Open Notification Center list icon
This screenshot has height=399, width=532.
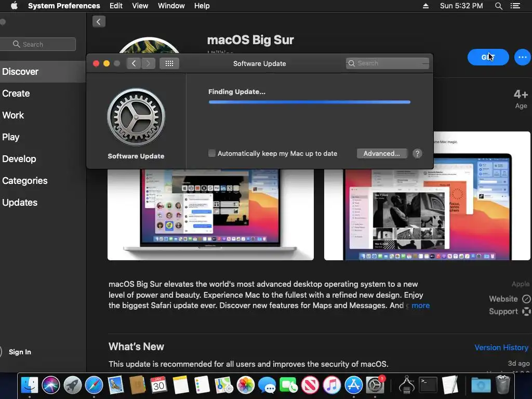click(x=515, y=6)
